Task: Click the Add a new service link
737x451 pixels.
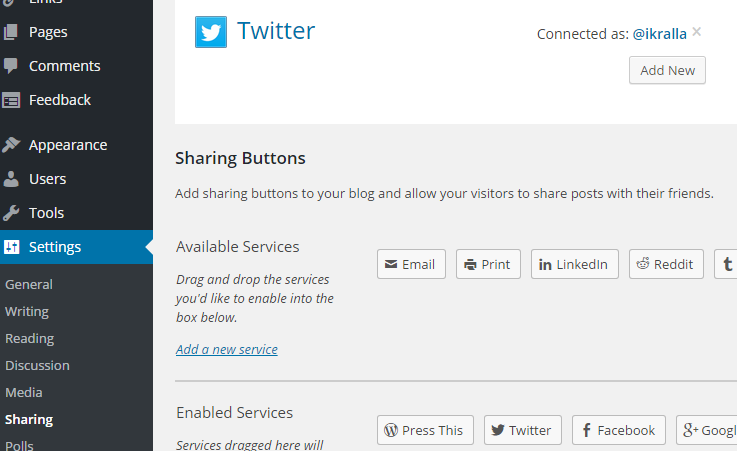Action: click(x=227, y=350)
